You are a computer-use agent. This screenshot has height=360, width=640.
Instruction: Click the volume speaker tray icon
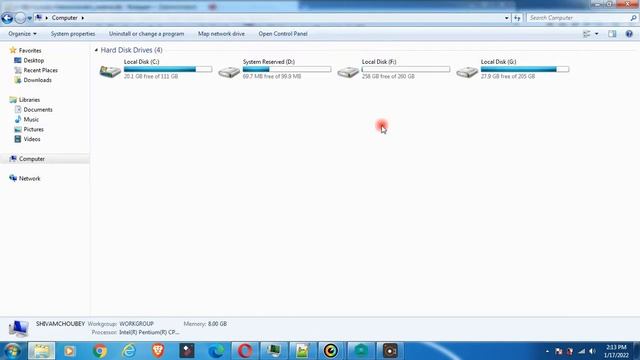click(x=592, y=351)
